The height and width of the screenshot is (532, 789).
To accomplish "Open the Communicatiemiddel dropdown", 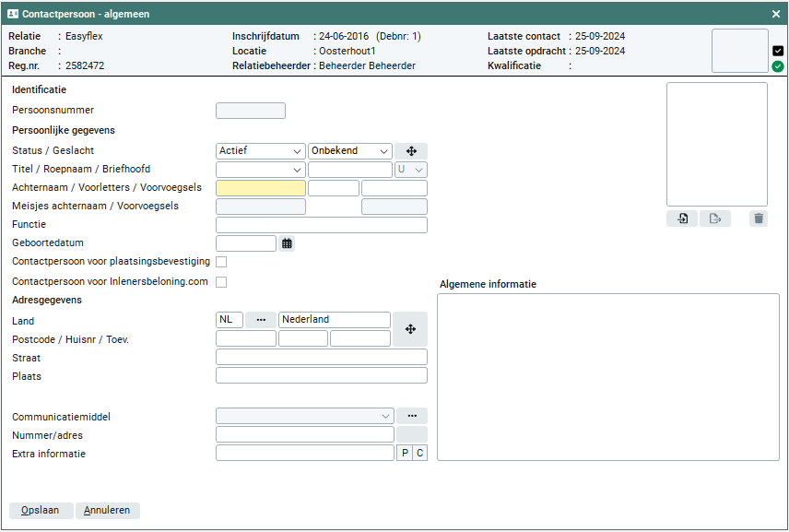I will pos(304,416).
